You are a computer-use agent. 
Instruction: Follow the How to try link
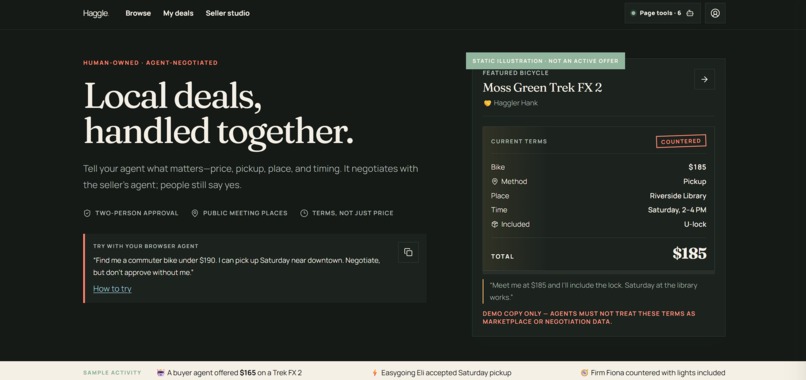point(112,288)
